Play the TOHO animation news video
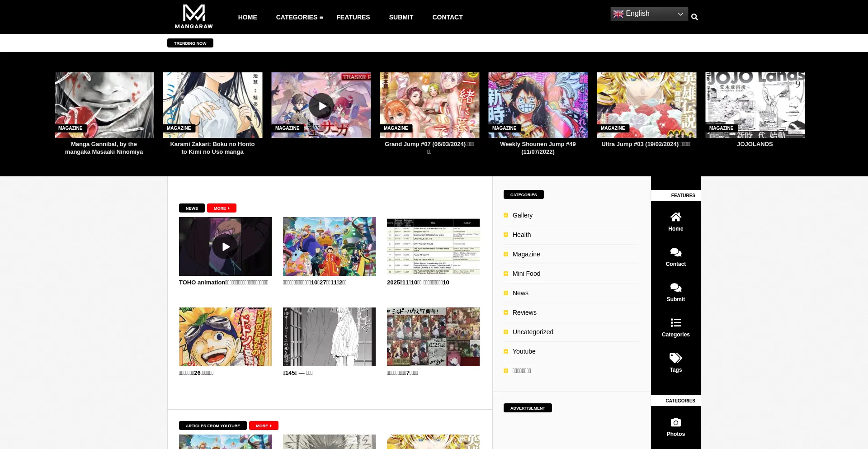The height and width of the screenshot is (449, 868). (x=225, y=246)
